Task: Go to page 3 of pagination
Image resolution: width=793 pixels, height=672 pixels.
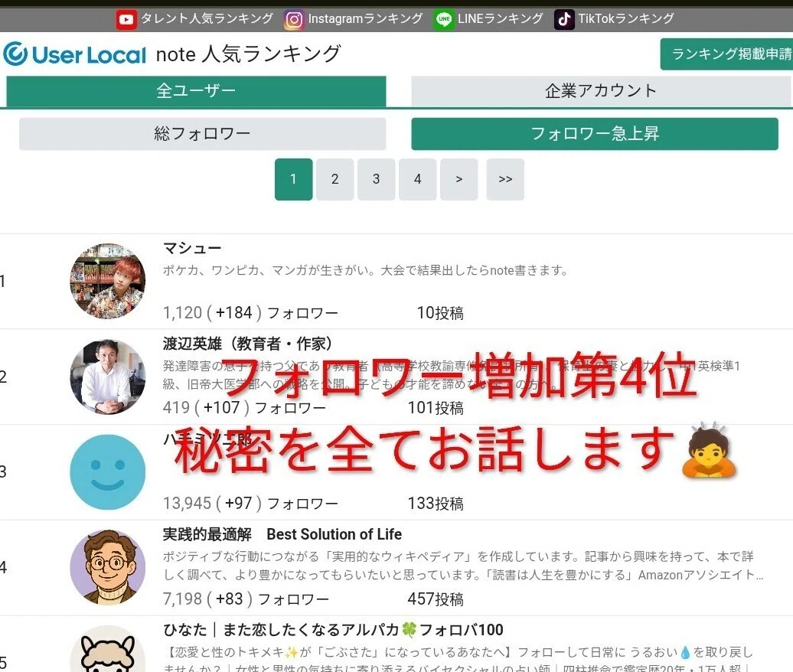Action: (377, 179)
